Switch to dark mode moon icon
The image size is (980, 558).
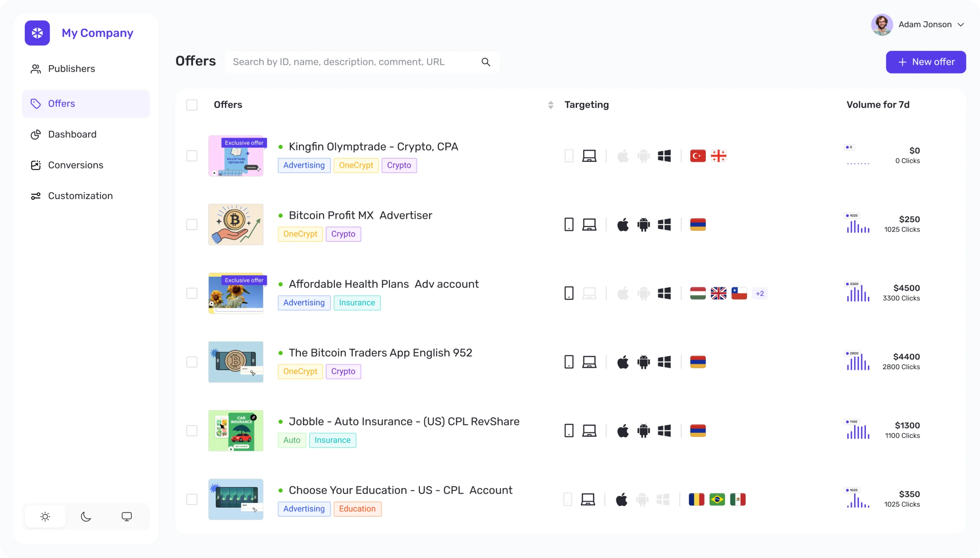coord(86,517)
